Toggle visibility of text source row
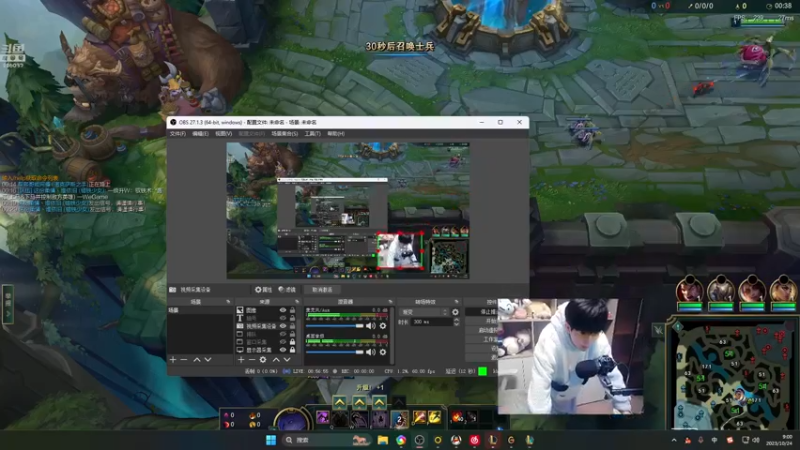The width and height of the screenshot is (800, 450). point(283,318)
